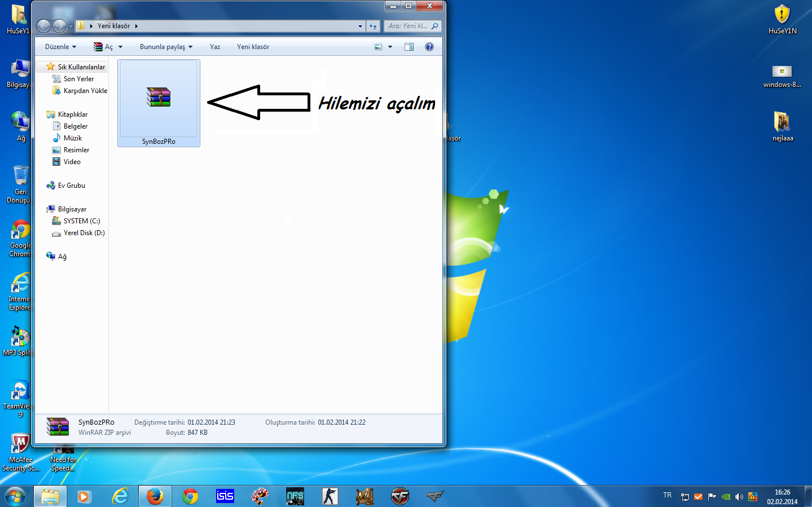Open the Yerel Disk (D:) drive
Viewport: 812px width, 507px height.
point(78,233)
